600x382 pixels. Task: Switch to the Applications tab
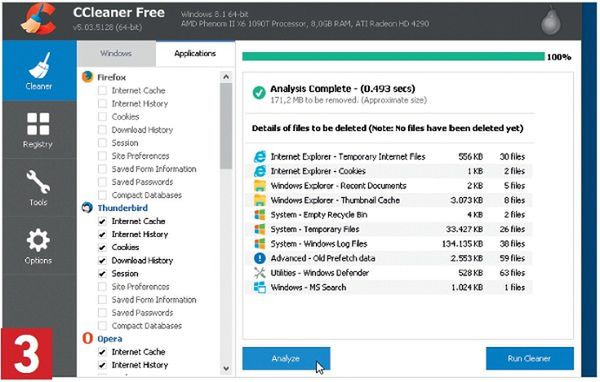[195, 53]
